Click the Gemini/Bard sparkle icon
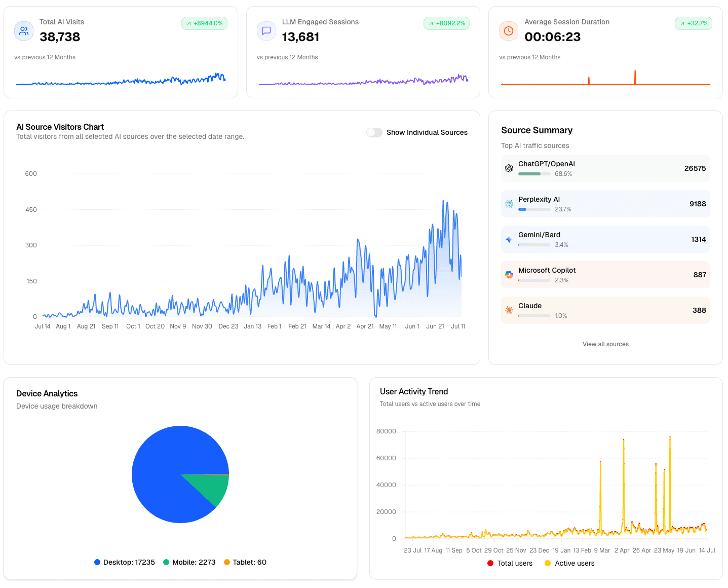 [509, 239]
